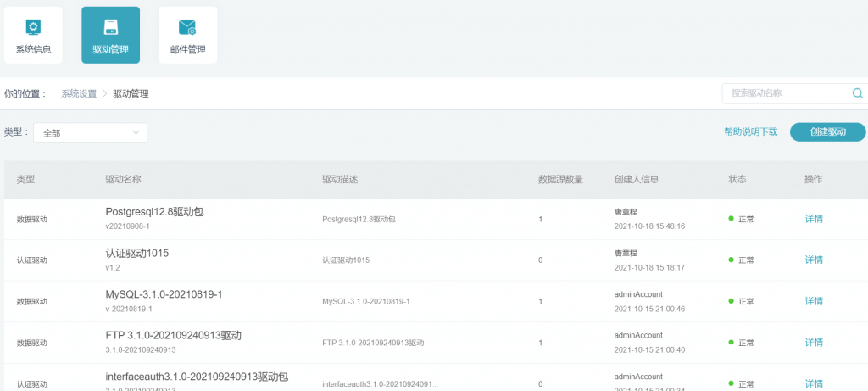Select the MySQL-3.1.0-20210819-1 driver name
Screen dimensions: 868x391
click(x=164, y=294)
